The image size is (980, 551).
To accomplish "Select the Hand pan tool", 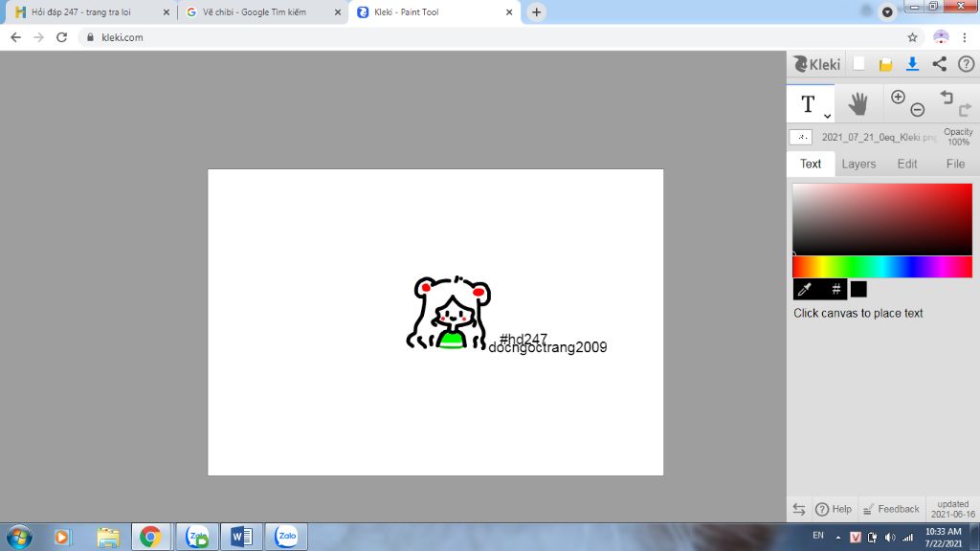I will point(858,103).
